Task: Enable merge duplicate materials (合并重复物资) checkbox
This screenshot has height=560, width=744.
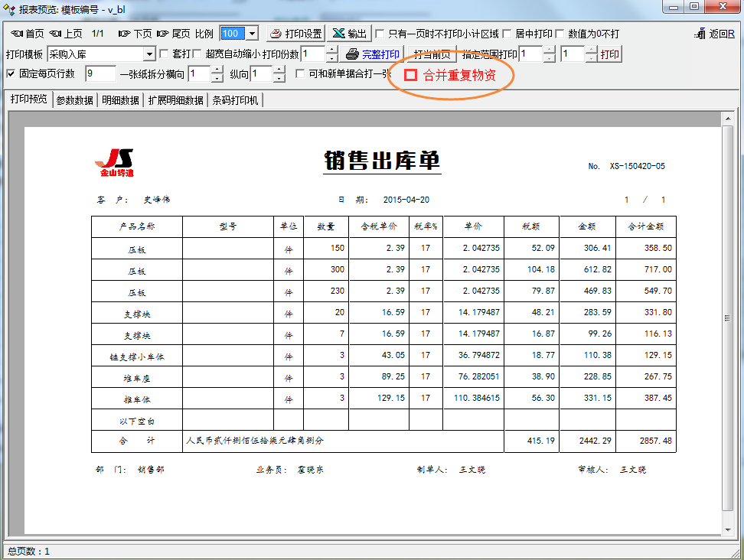Action: pyautogui.click(x=411, y=75)
